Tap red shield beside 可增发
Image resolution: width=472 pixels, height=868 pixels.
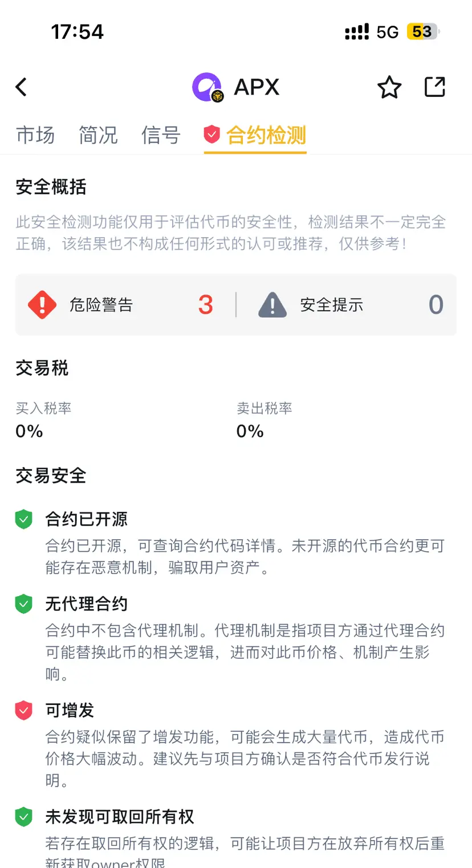23,710
